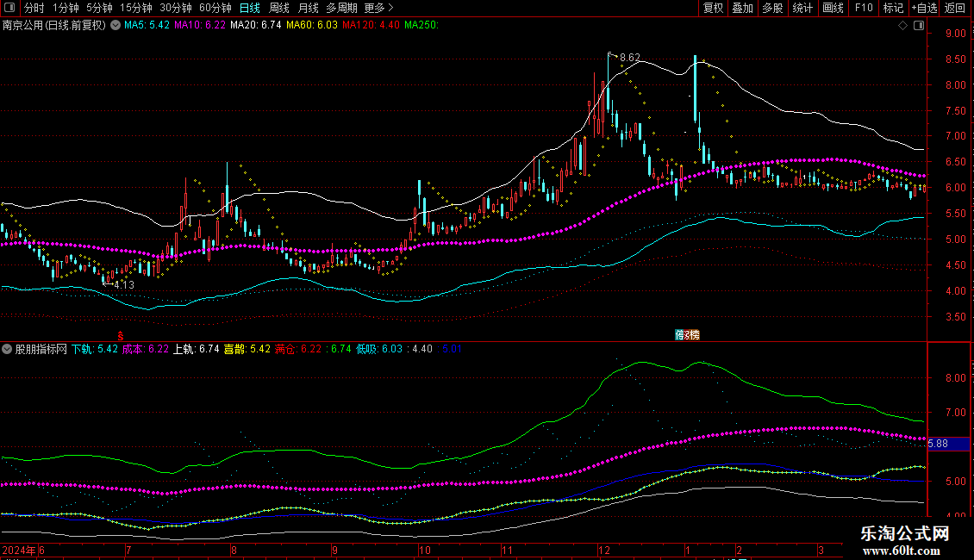Open the 多股 multi-stock view
Image resolution: width=974 pixels, height=560 pixels.
(773, 8)
